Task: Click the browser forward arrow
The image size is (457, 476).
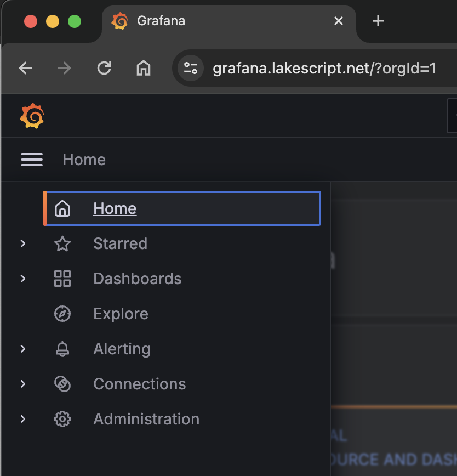Action: [64, 68]
